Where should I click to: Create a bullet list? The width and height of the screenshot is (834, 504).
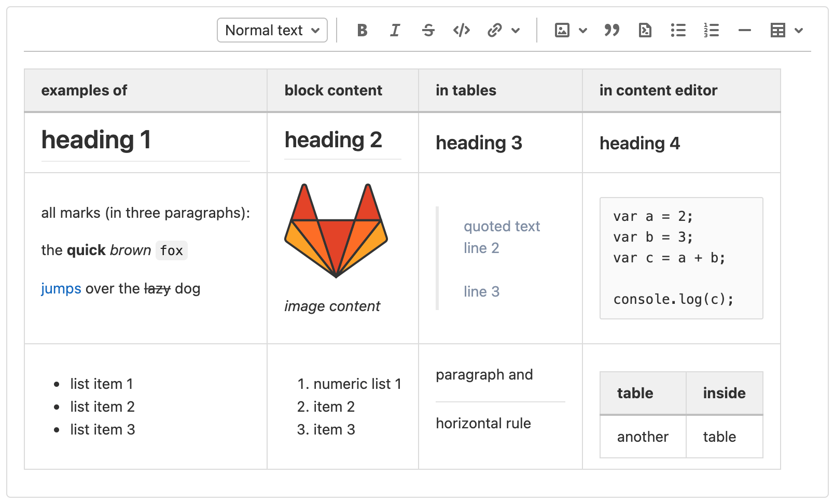pos(678,30)
